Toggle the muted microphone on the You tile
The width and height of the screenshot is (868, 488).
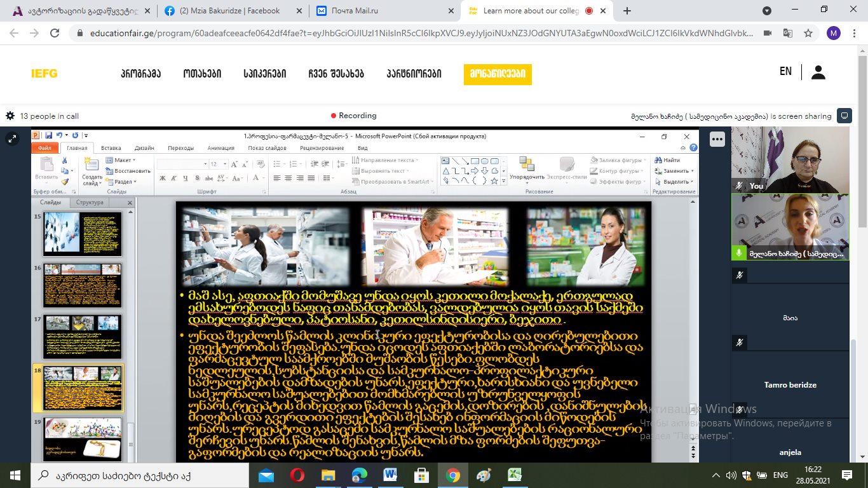(739, 186)
